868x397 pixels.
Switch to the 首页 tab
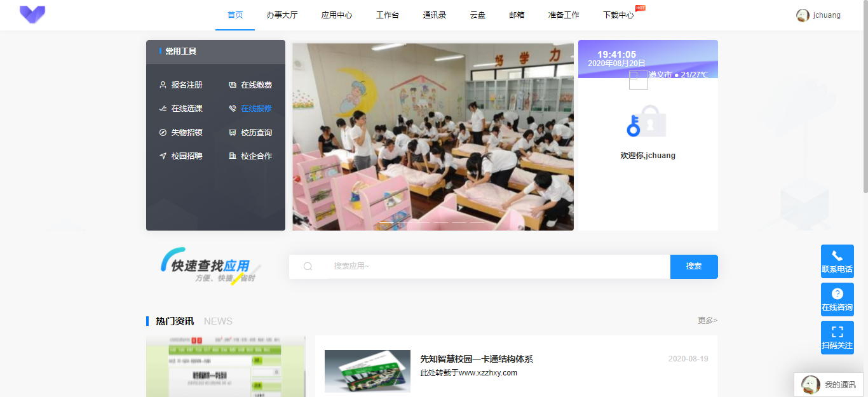(235, 15)
